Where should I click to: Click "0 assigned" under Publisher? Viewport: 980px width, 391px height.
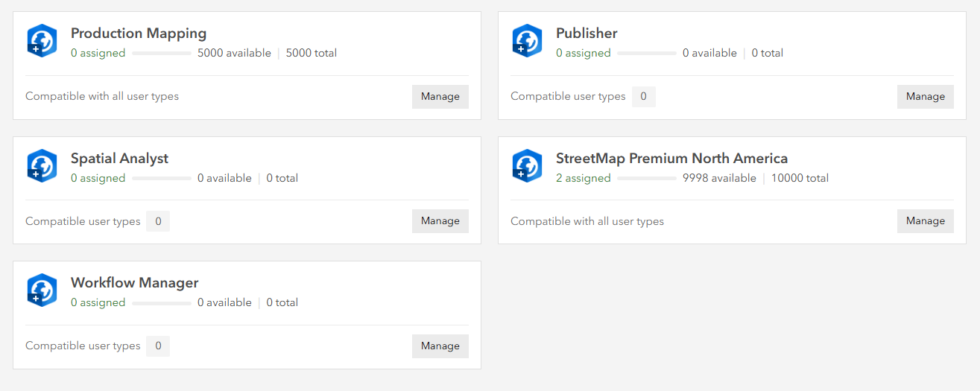coord(584,54)
